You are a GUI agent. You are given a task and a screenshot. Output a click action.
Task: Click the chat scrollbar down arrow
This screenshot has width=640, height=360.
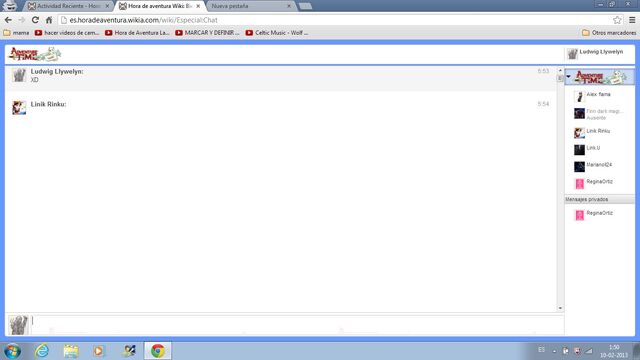coord(560,308)
